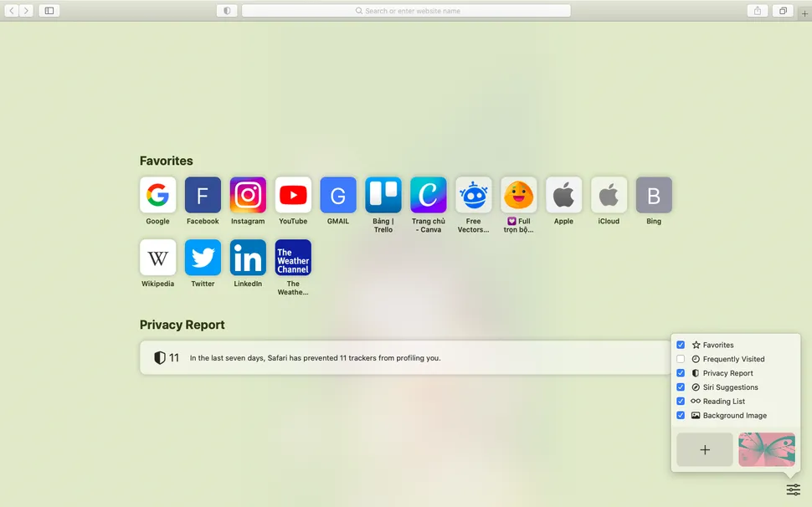Open Wikipedia favorite icon

click(157, 258)
